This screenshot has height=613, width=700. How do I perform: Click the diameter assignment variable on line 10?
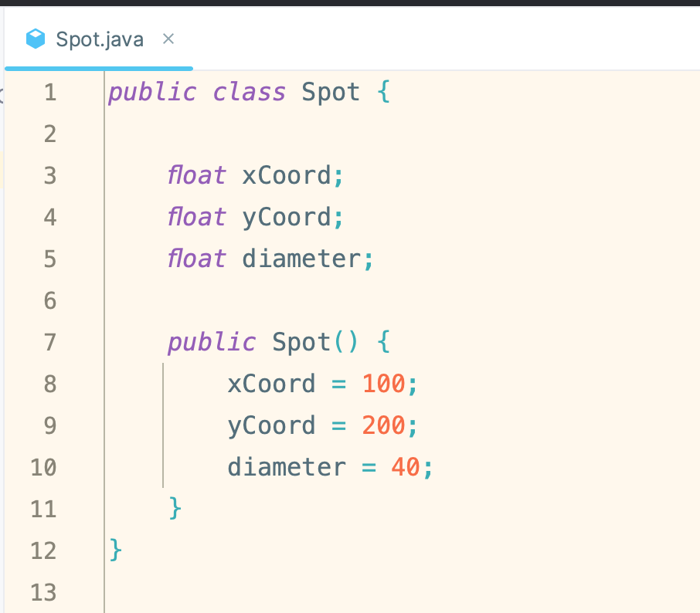287,467
